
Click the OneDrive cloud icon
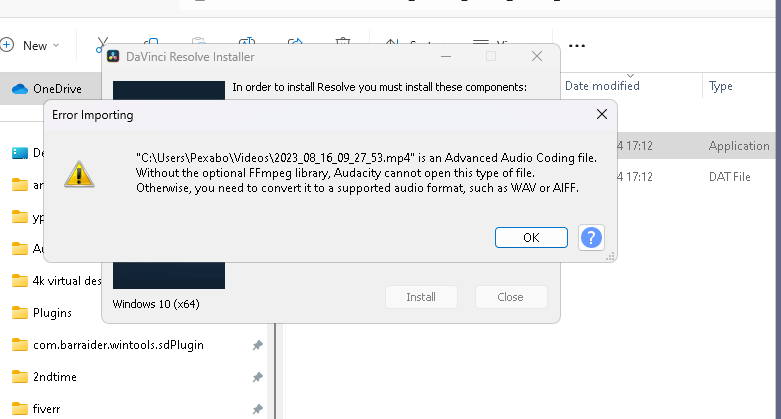point(19,89)
